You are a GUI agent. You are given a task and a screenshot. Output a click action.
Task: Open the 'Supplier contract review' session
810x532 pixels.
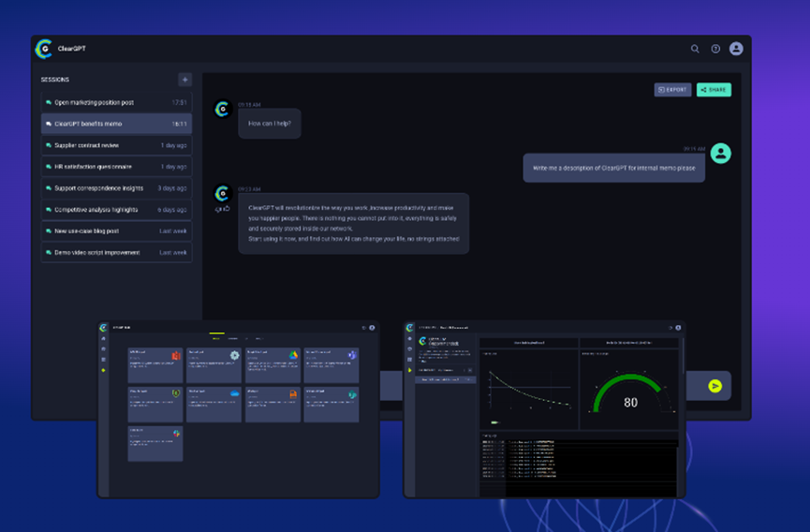(116, 145)
